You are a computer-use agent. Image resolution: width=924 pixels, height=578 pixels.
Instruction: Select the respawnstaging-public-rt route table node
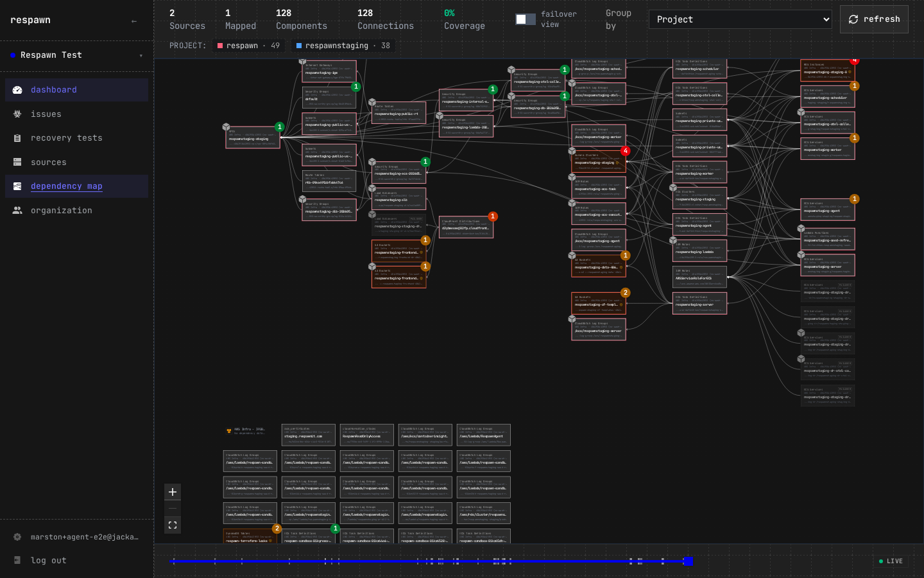click(399, 113)
